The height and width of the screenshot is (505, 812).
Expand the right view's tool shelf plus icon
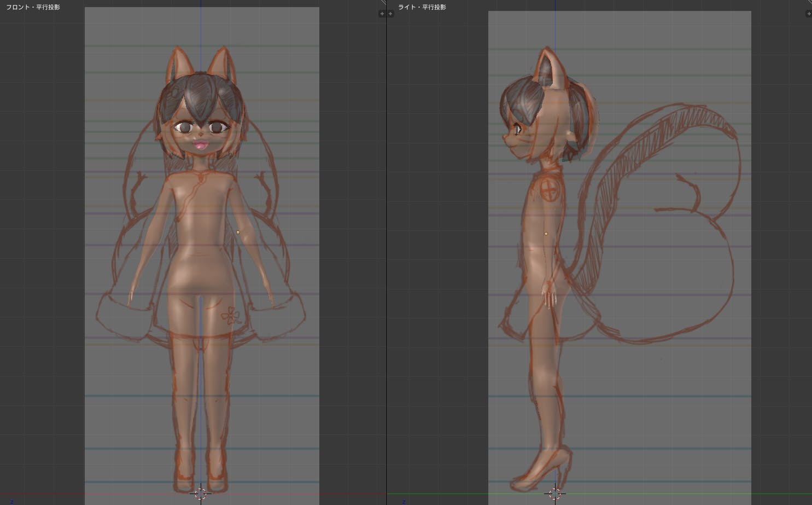[390, 14]
